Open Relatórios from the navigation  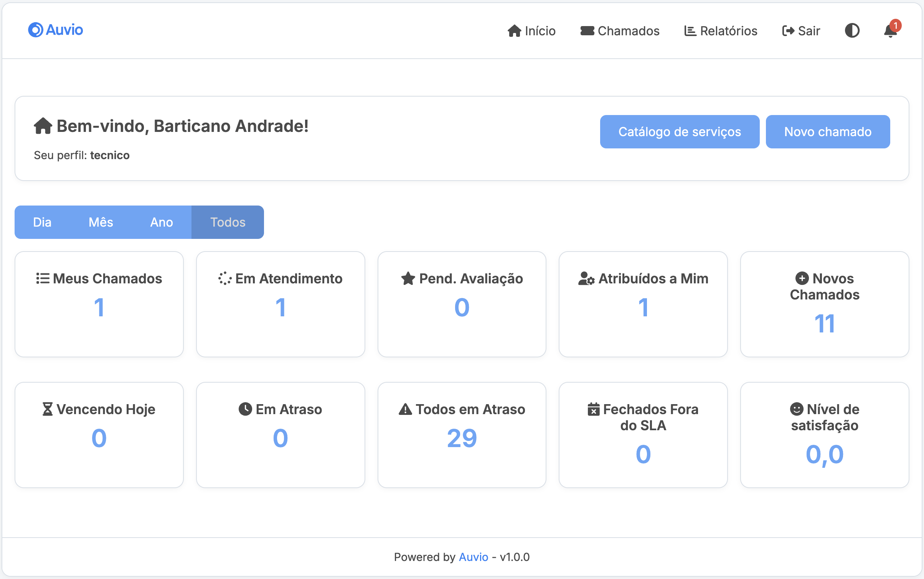[721, 31]
